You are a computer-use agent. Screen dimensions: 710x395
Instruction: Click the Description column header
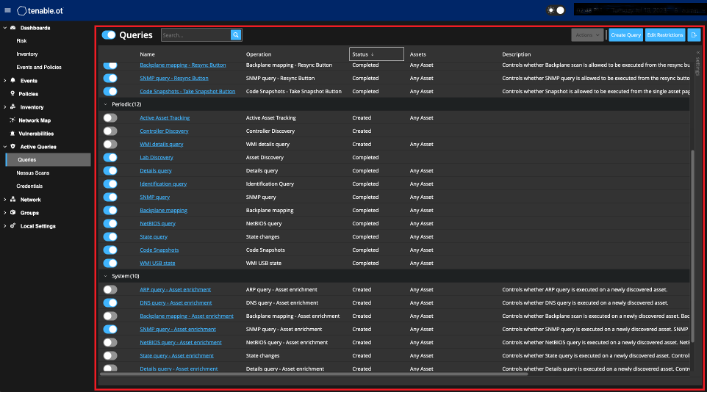[516, 54]
